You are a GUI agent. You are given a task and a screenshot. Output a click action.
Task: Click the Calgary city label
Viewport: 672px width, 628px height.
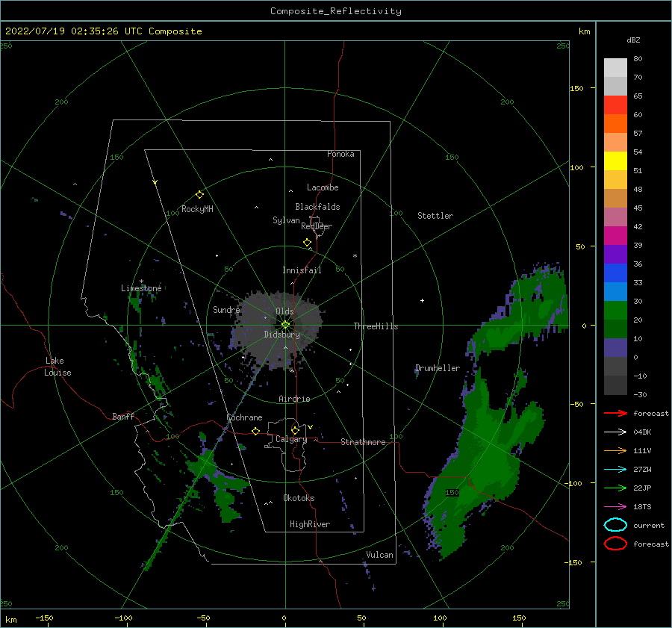(291, 439)
